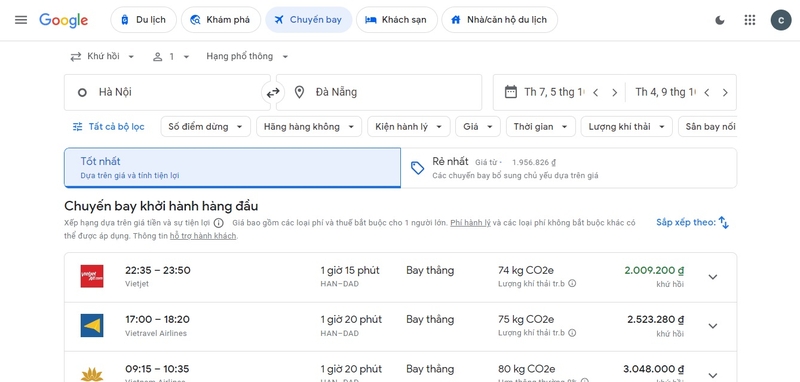Screen dimensions: 800x382
Task: Click the Vietnam Airlines lotus logo
Action: click(x=92, y=374)
